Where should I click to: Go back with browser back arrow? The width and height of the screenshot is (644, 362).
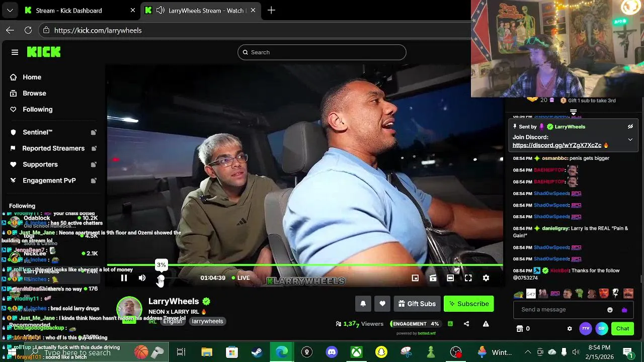click(x=10, y=30)
